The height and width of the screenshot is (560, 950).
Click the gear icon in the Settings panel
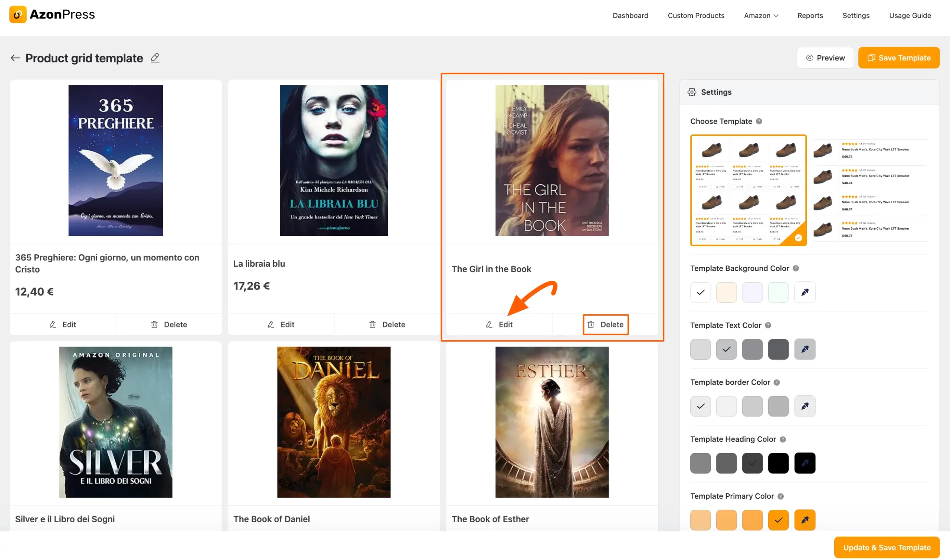coord(692,92)
